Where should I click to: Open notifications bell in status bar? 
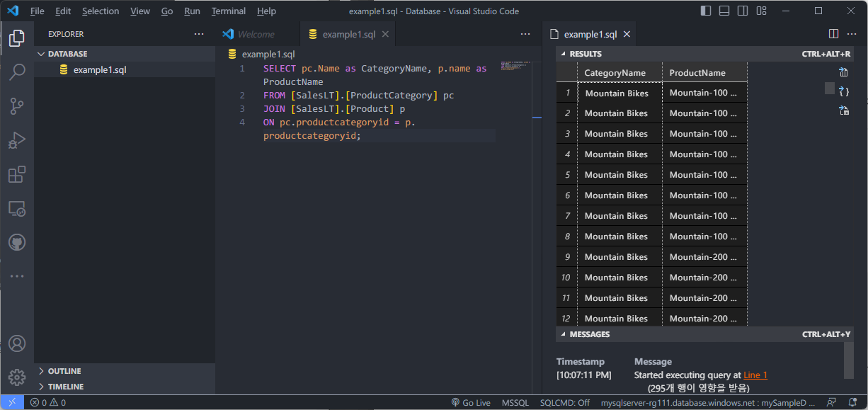coord(852,402)
